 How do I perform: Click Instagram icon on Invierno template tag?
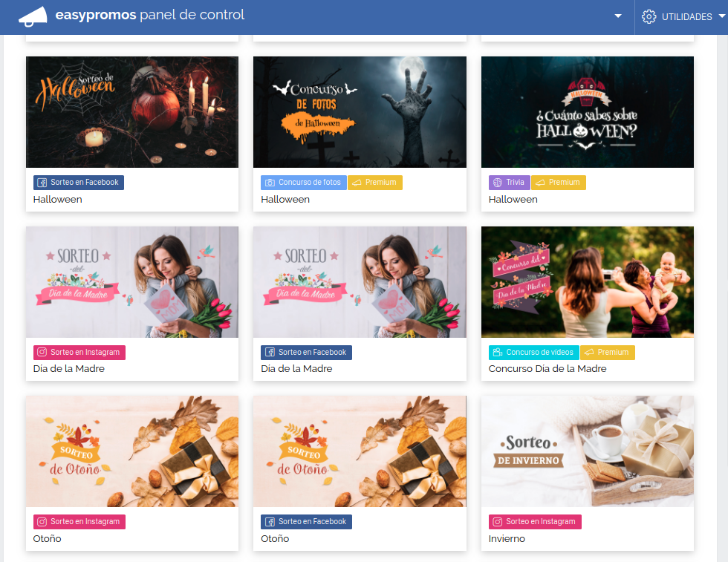tap(498, 522)
